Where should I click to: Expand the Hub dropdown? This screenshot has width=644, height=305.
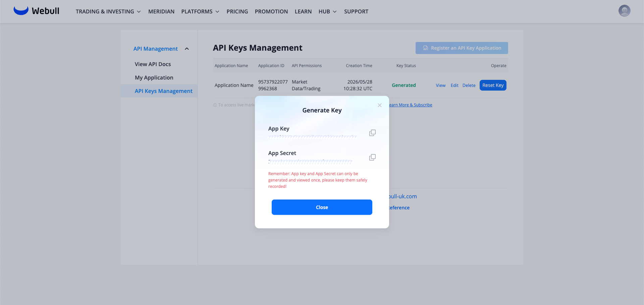(327, 11)
